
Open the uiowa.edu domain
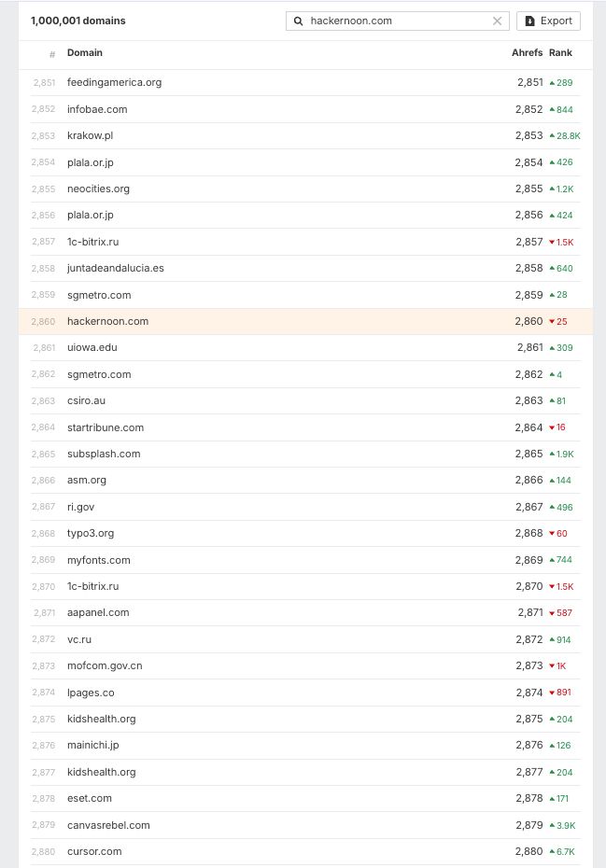[x=92, y=347]
